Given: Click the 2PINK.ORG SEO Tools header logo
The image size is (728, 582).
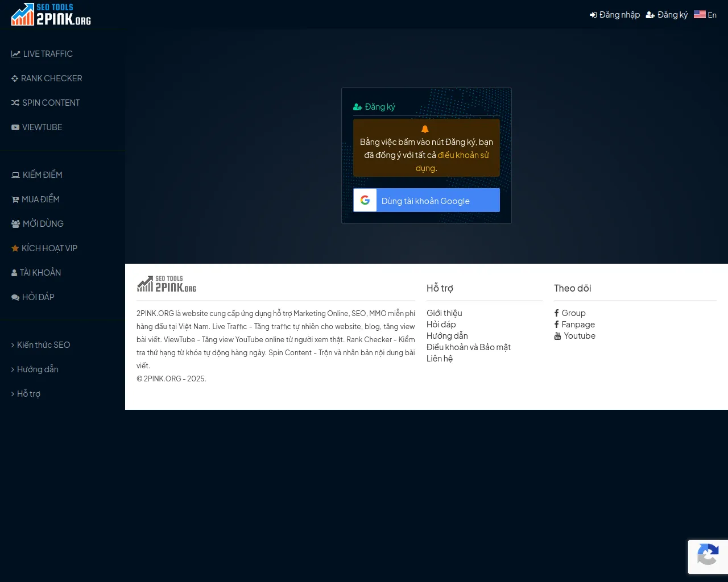Looking at the screenshot, I should (51, 14).
